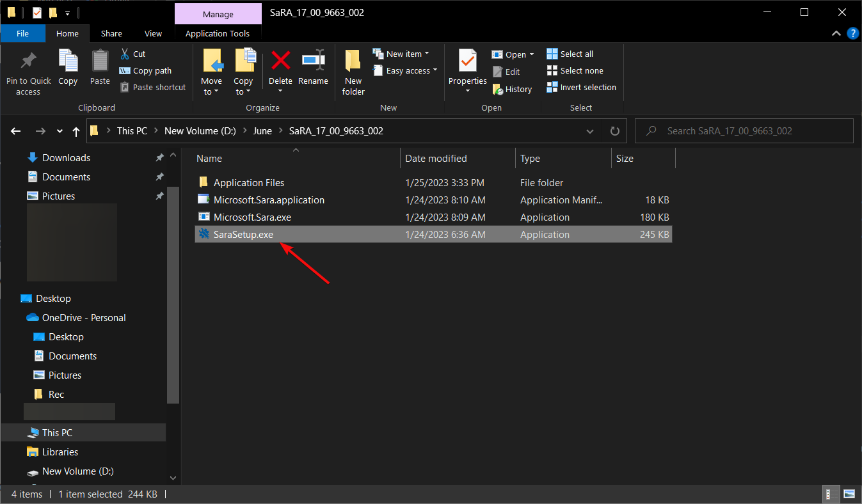This screenshot has width=862, height=504.
Task: Switch to the Share tab
Action: tap(111, 33)
